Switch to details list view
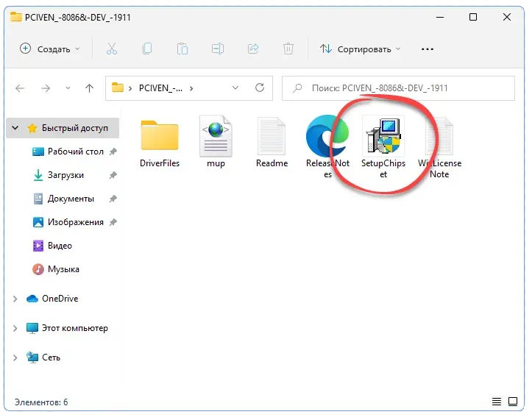The image size is (532, 420). pyautogui.click(x=497, y=402)
